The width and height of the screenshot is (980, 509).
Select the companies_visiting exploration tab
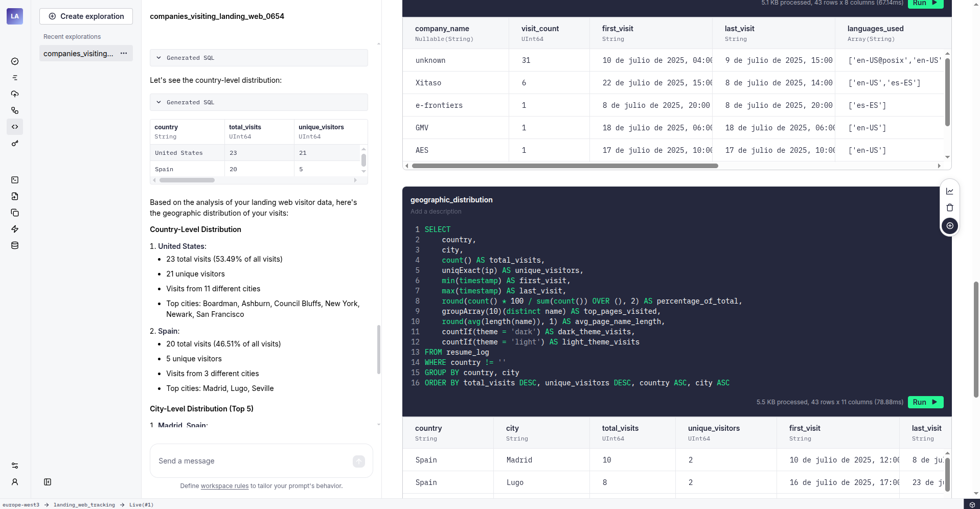(79, 53)
